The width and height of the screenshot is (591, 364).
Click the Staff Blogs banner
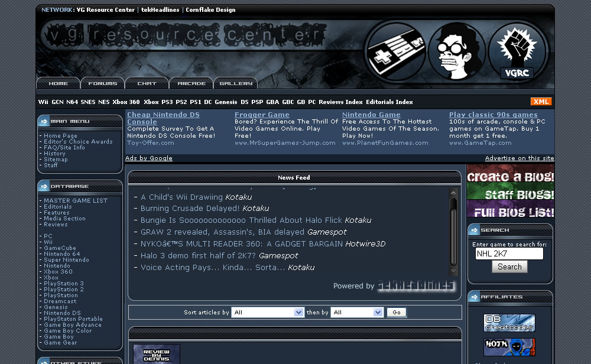[x=511, y=191]
